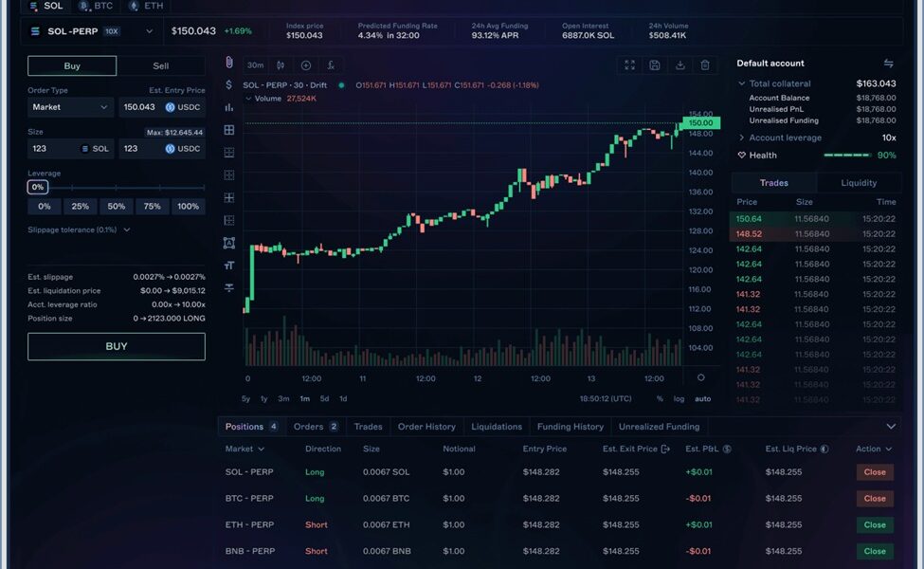The height and width of the screenshot is (569, 924).
Task: Select the Text drawing tool
Action: coord(228,265)
